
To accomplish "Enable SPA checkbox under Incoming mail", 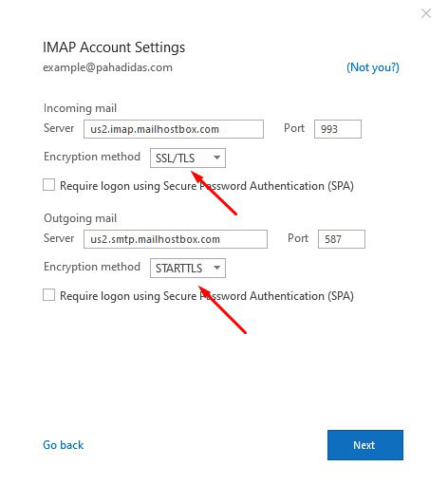I will (x=48, y=185).
